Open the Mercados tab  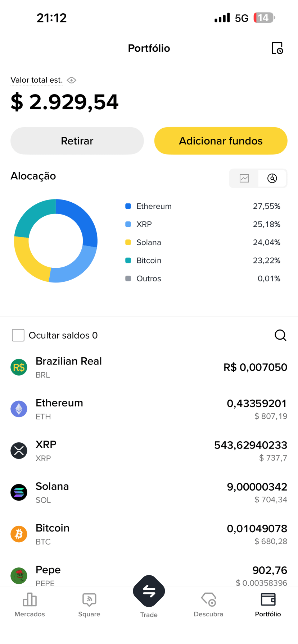click(30, 605)
